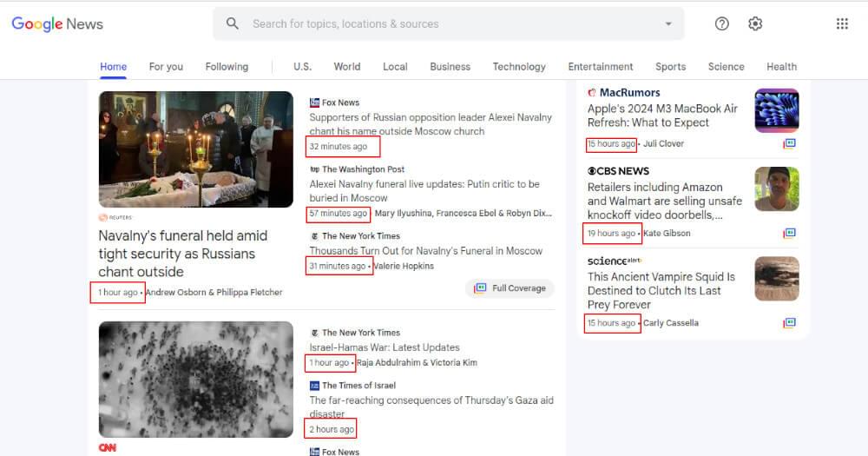Open Supporters of Russian opposition leader headline
Viewport: 868px width, 456px height.
click(431, 124)
